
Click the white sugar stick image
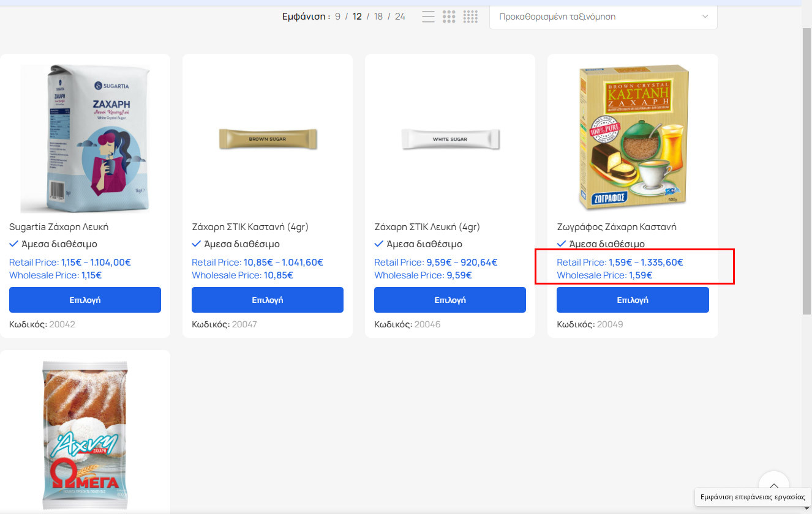pos(450,139)
